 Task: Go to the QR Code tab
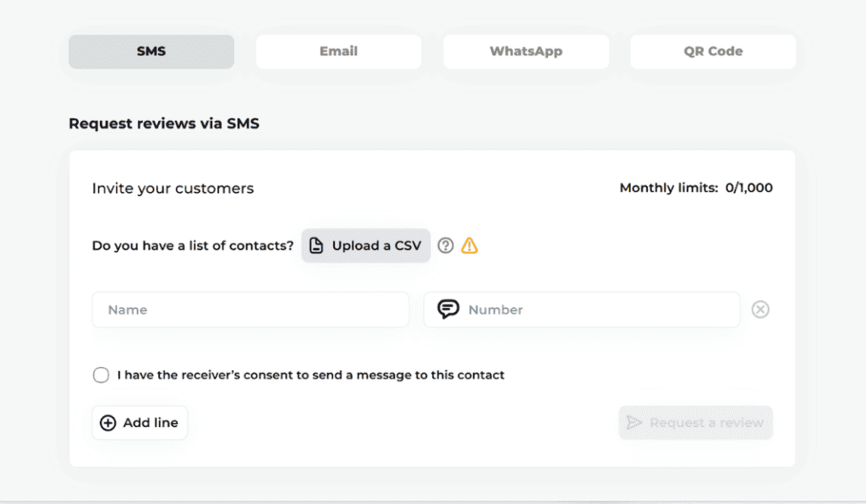coord(713,52)
